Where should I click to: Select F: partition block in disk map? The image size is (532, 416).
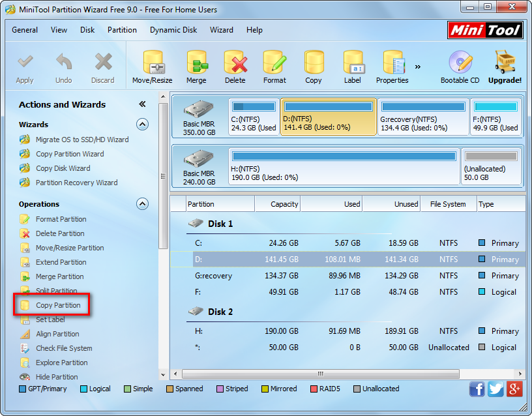(495, 117)
